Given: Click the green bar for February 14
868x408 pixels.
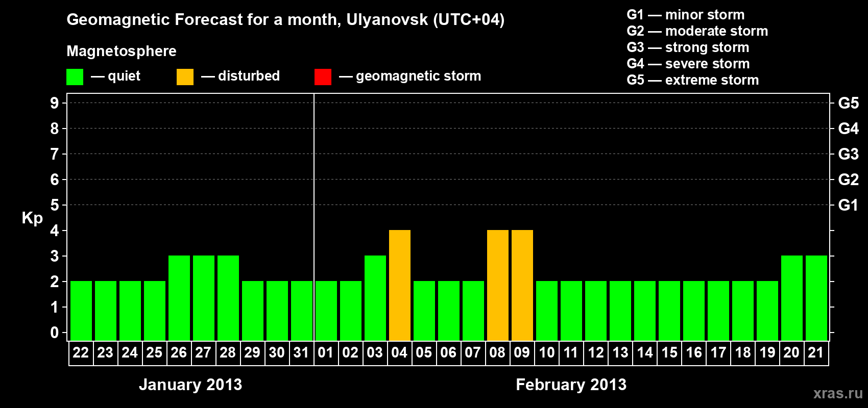Looking at the screenshot, I should 645,311.
